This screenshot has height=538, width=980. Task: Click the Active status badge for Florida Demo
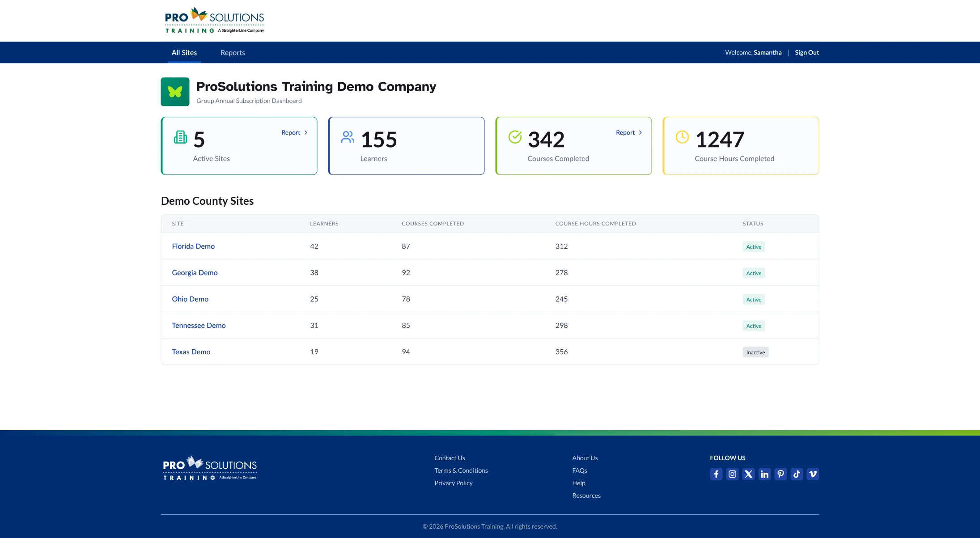[754, 247]
